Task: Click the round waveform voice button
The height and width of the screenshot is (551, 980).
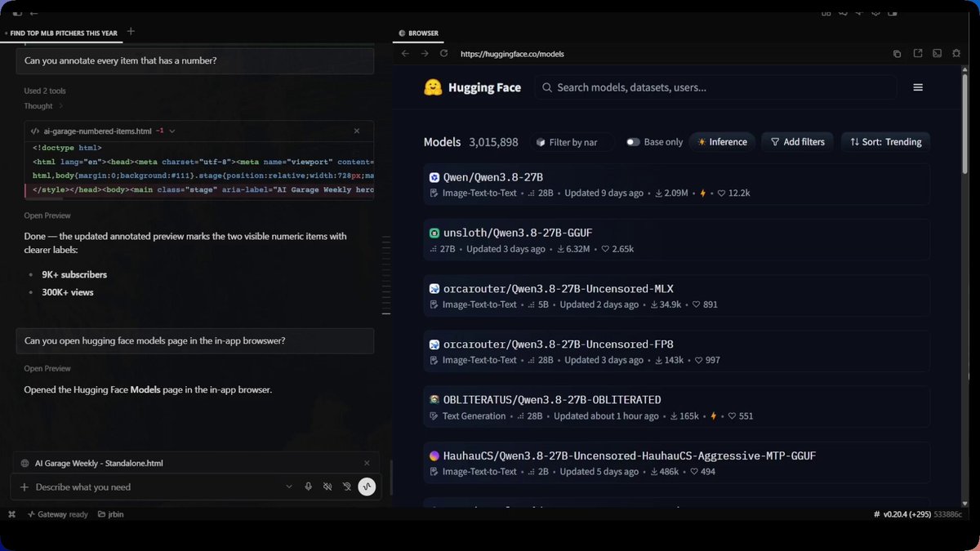Action: [x=367, y=487]
